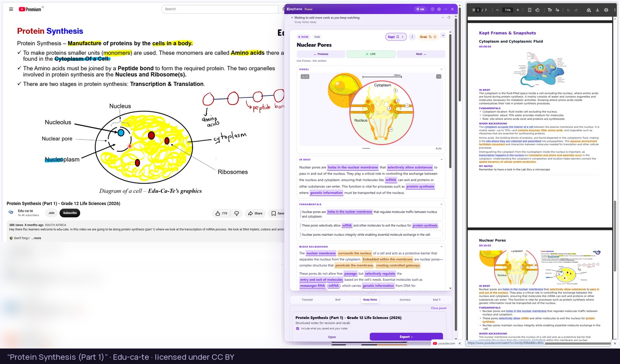Subscribe to the Edu-ca-te channel
Screen dimensions: 620x364
[x=70, y=213]
